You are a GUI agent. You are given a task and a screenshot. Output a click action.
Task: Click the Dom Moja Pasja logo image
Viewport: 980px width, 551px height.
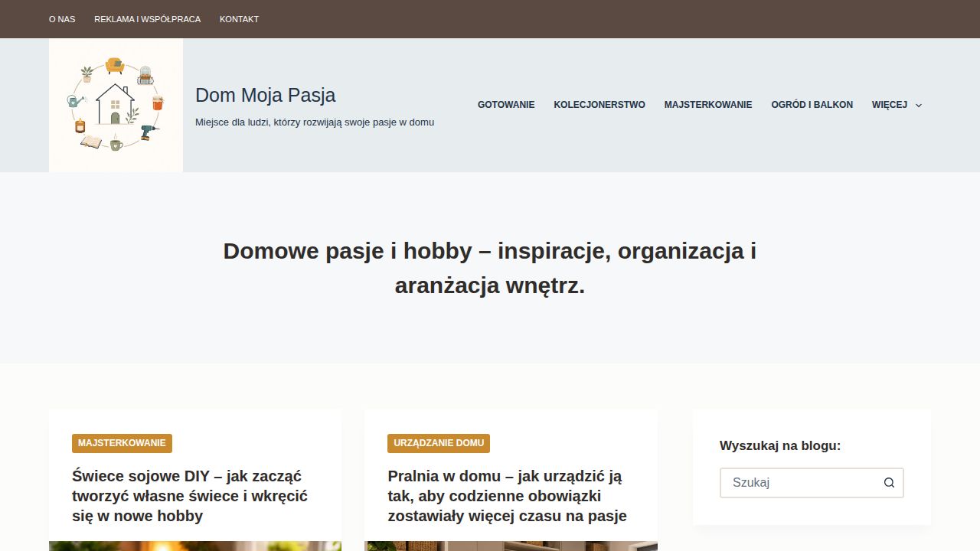coord(116,105)
